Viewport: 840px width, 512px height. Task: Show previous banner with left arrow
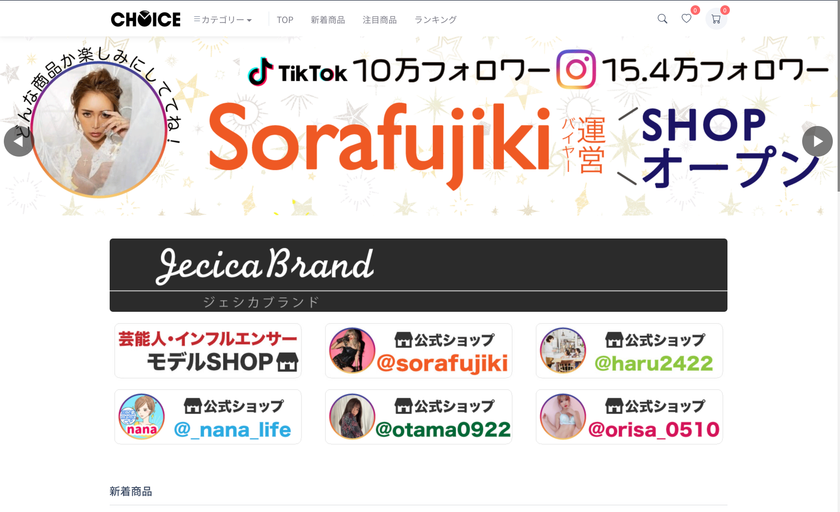pyautogui.click(x=19, y=141)
